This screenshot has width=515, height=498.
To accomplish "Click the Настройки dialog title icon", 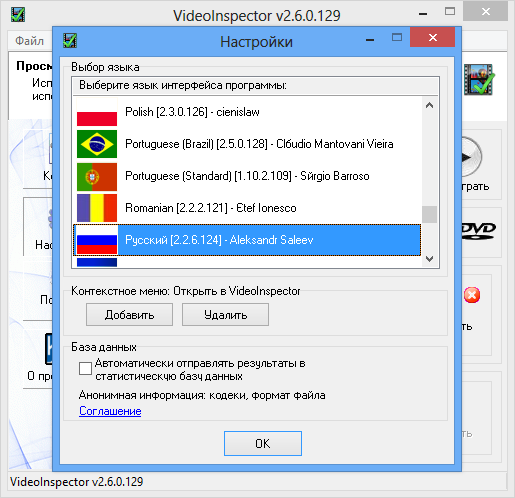I will point(70,41).
